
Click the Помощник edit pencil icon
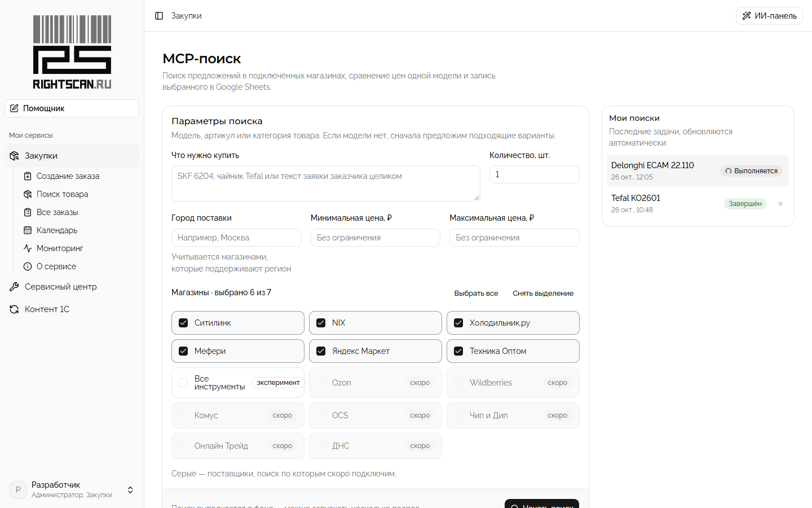point(14,108)
